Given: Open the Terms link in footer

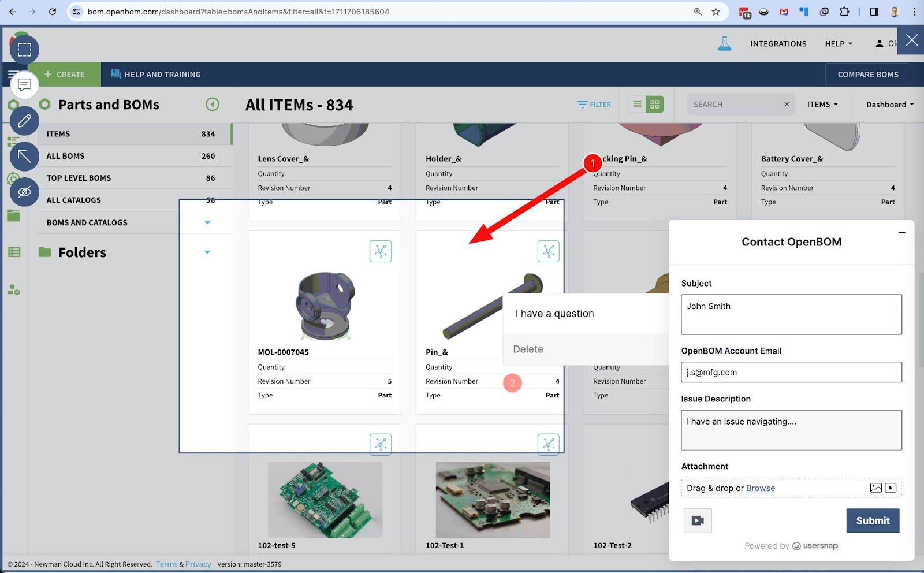Looking at the screenshot, I should coord(166,564).
